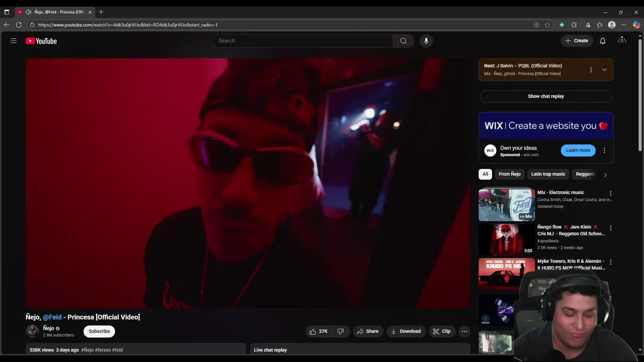Open the favorites list toolbar icon
The height and width of the screenshot is (362, 644).
pyautogui.click(x=600, y=25)
